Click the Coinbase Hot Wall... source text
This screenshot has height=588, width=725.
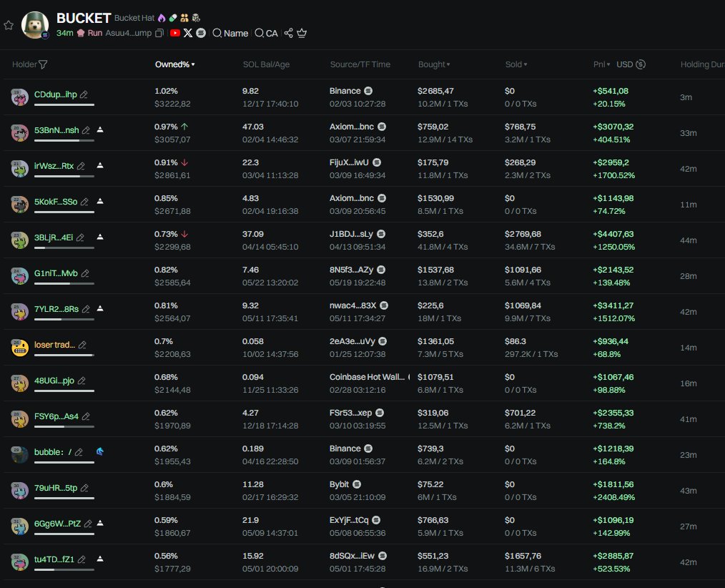tap(367, 377)
